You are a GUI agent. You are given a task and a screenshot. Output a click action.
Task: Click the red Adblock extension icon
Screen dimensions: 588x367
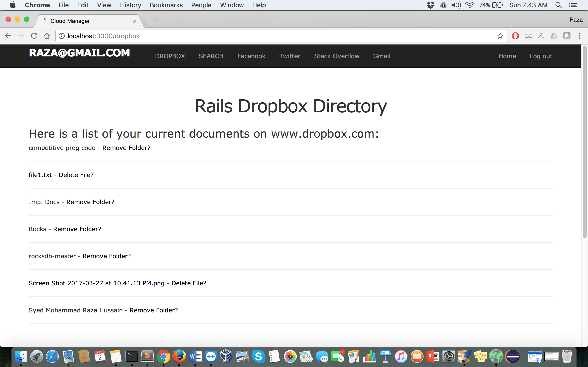tap(515, 36)
